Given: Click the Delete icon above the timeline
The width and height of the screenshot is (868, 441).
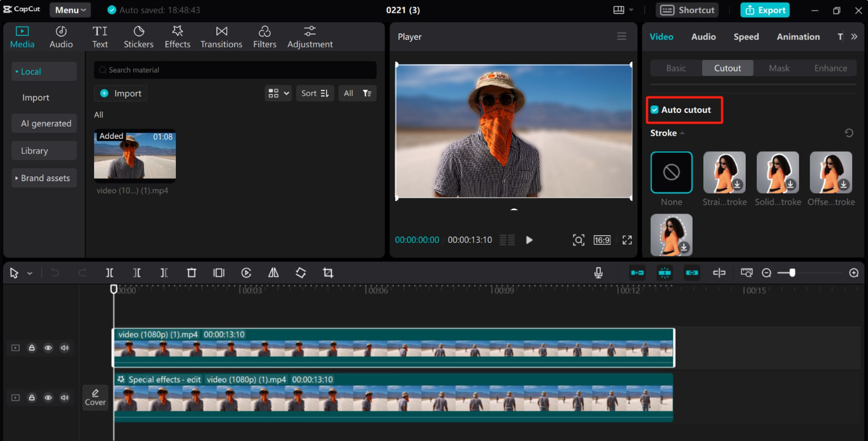Looking at the screenshot, I should point(192,272).
